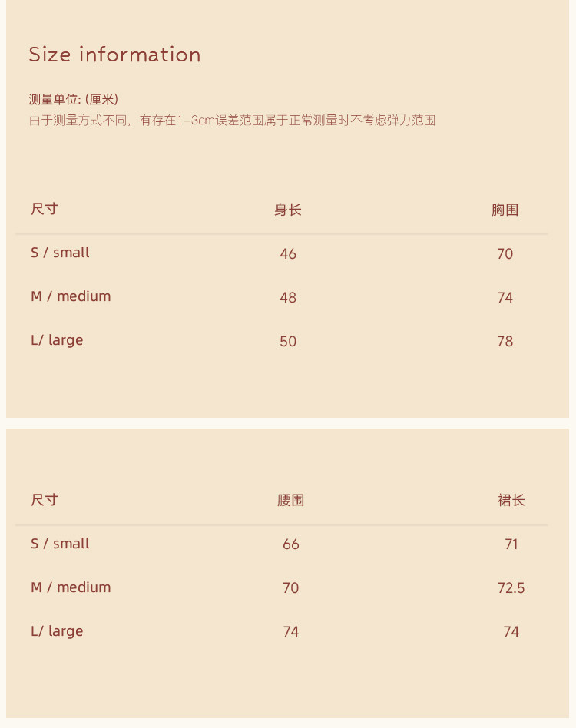Select "L/ large" row in the 裙长 table

57,631
